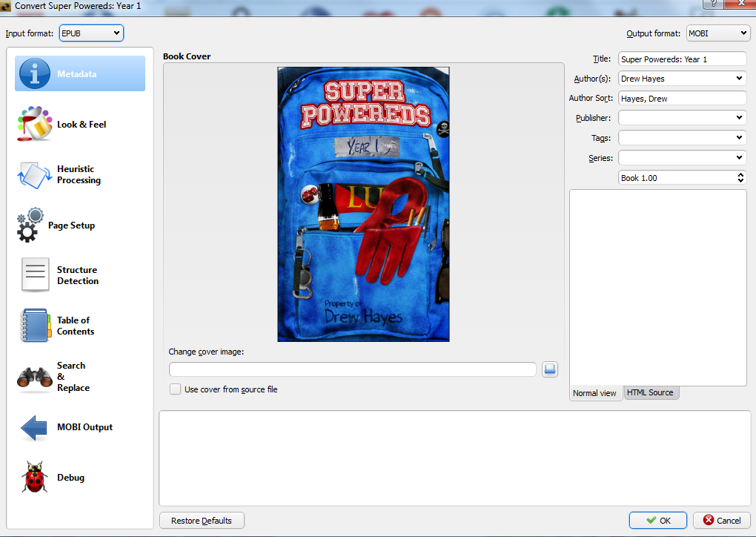Select the Look & Feel label
Viewport: 756px width, 537px height.
coord(82,125)
